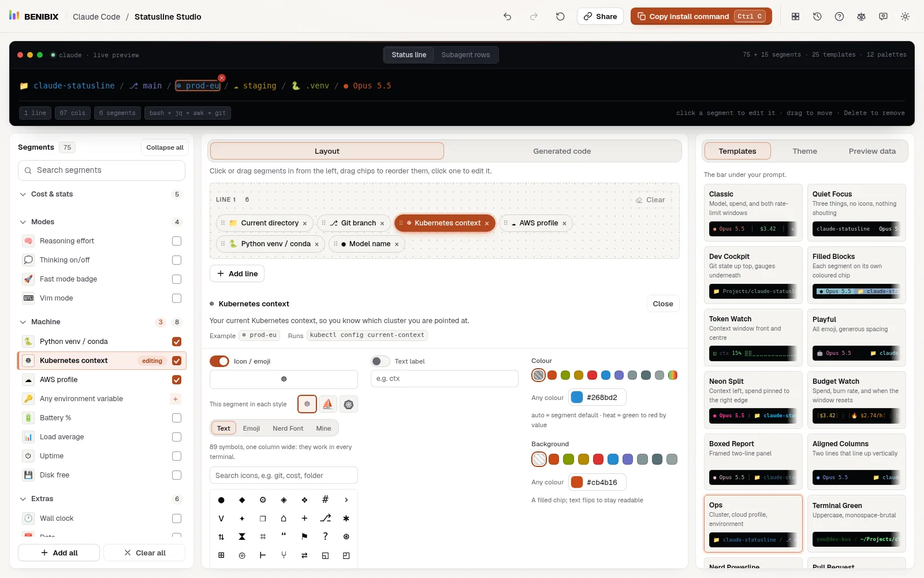The image size is (924, 578).
Task: Add the Any environment variable segment with plus
Action: click(176, 399)
